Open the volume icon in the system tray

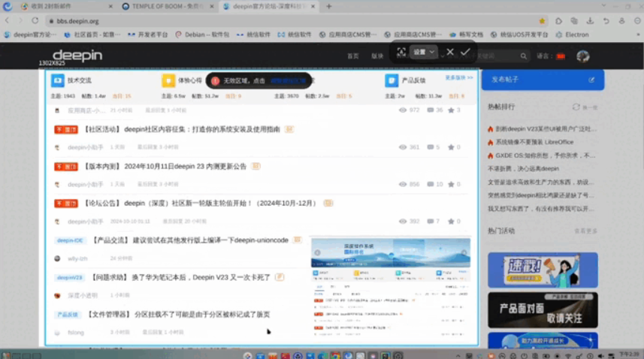pos(600,356)
